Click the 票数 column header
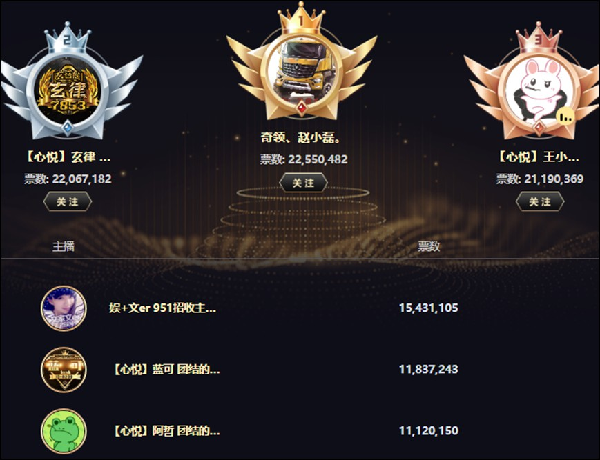 [x=429, y=246]
